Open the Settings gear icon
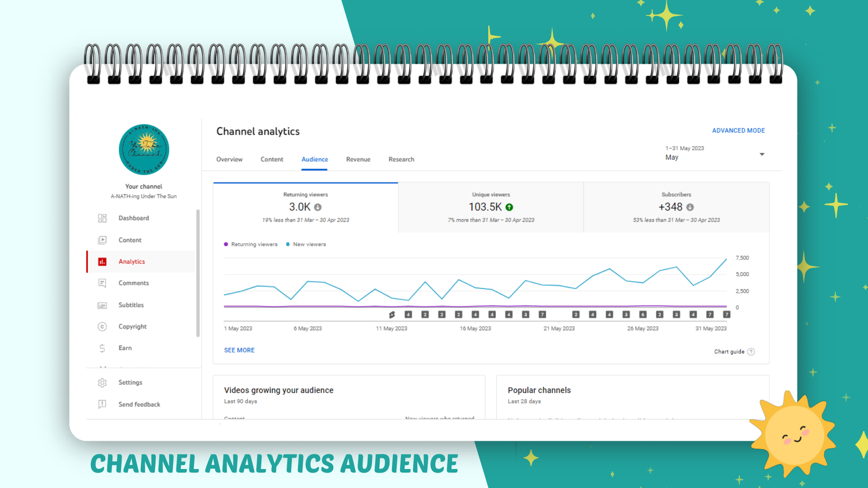 [x=102, y=383]
